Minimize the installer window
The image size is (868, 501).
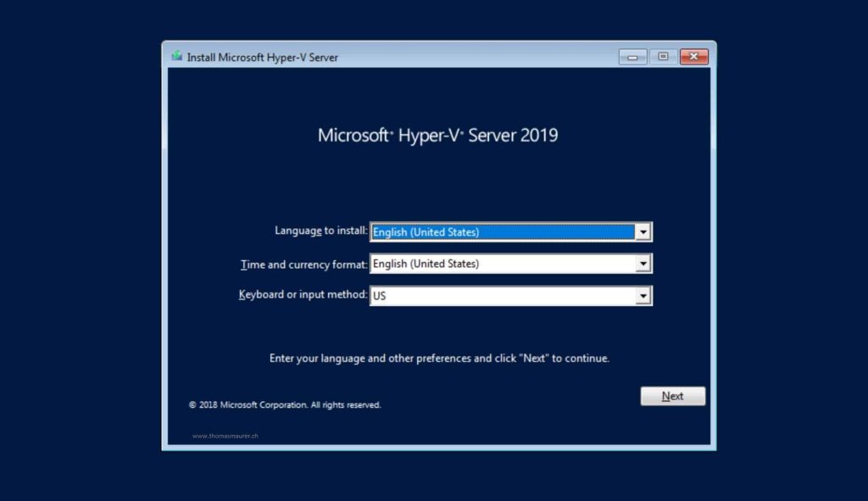pyautogui.click(x=632, y=56)
